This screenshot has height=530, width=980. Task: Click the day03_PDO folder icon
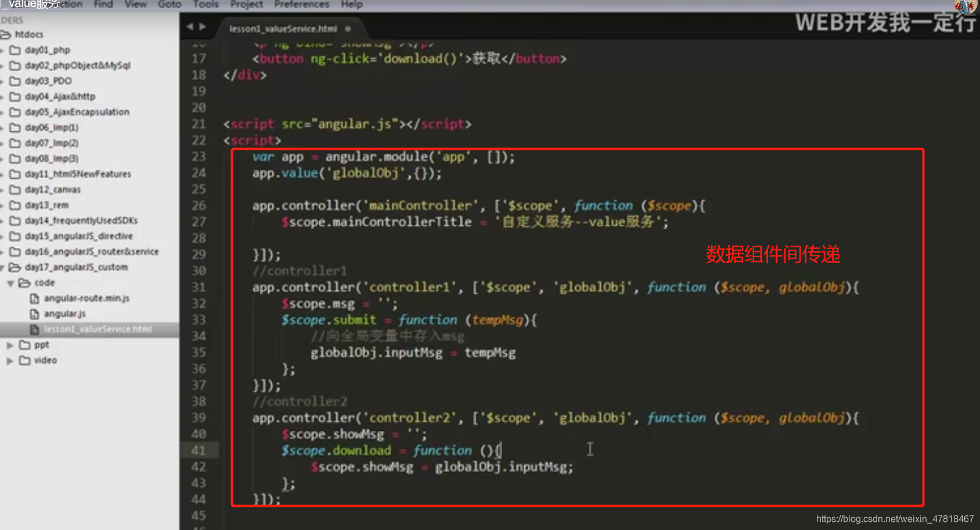click(16, 81)
